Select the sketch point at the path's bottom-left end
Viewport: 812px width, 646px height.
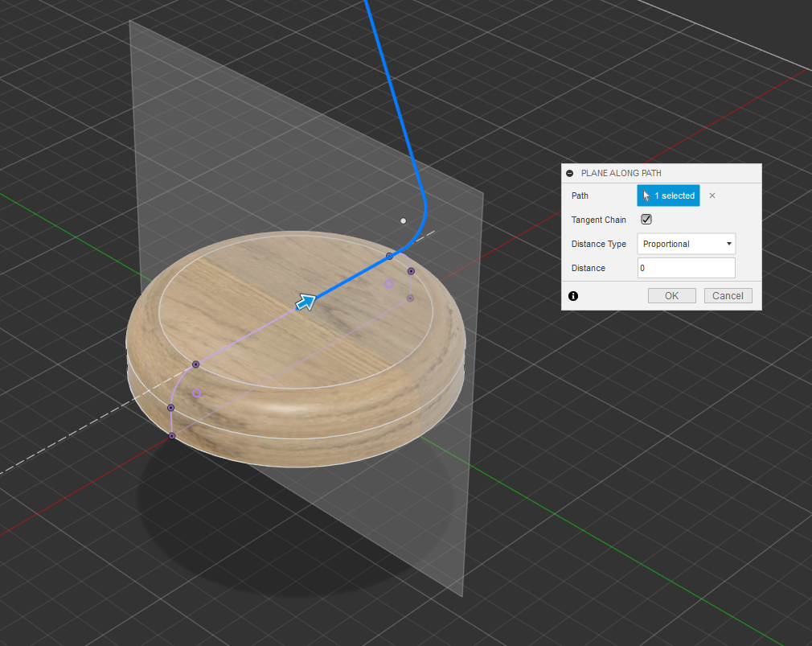click(x=172, y=436)
